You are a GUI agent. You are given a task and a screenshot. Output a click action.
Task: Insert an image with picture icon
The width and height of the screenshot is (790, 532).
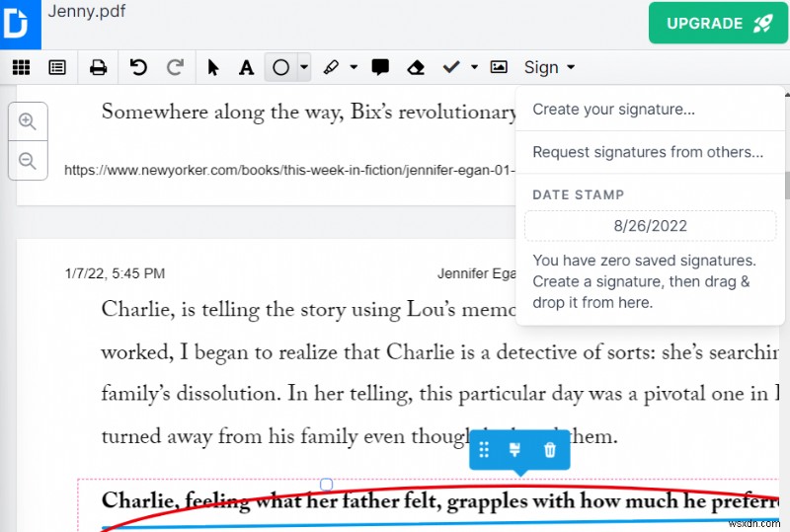tap(499, 66)
